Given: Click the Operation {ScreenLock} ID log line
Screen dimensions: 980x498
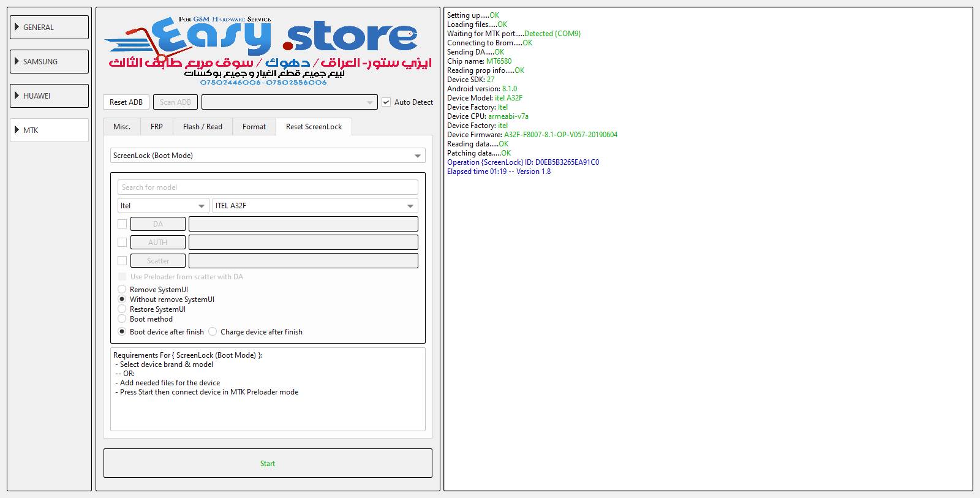Looking at the screenshot, I should (x=523, y=162).
